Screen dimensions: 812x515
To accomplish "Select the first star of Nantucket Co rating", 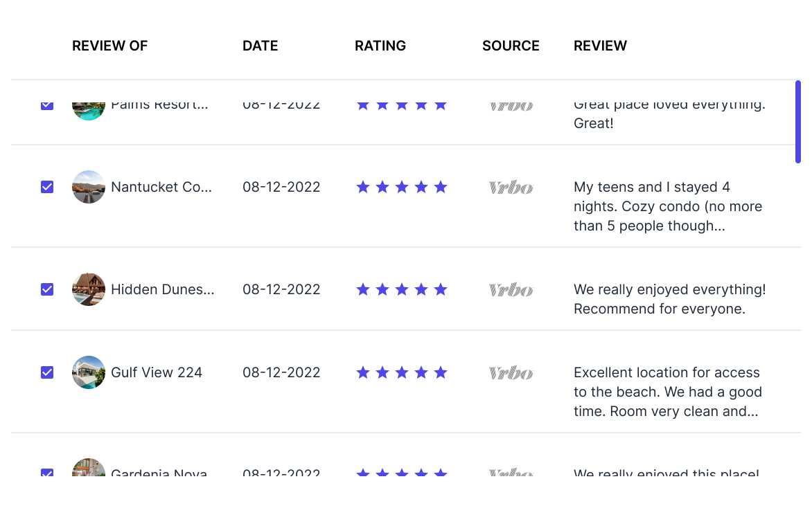I will pos(363,187).
